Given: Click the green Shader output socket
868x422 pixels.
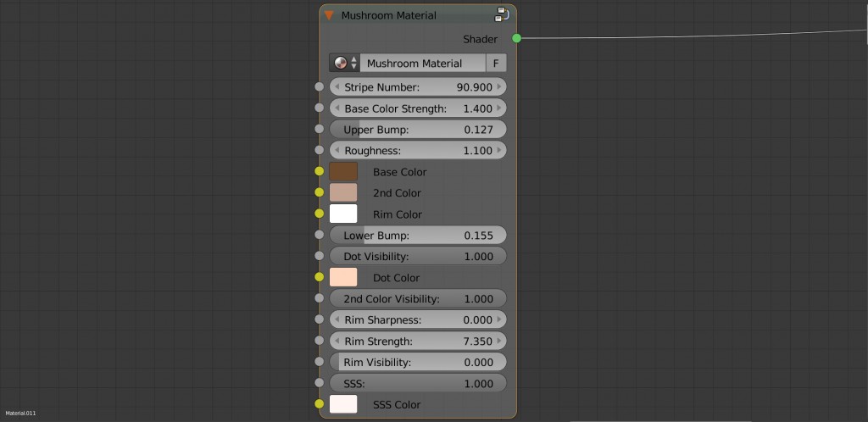Looking at the screenshot, I should [516, 38].
